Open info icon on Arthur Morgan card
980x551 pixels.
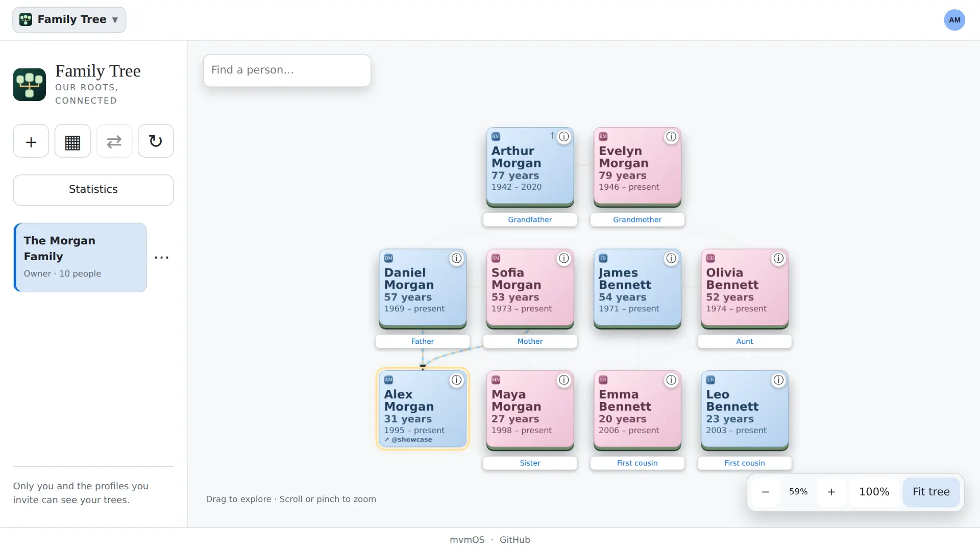pyautogui.click(x=564, y=137)
